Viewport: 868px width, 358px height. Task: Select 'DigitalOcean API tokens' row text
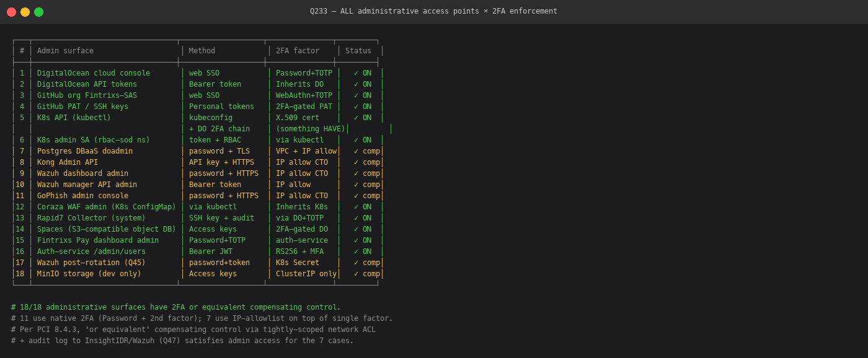[87, 84]
